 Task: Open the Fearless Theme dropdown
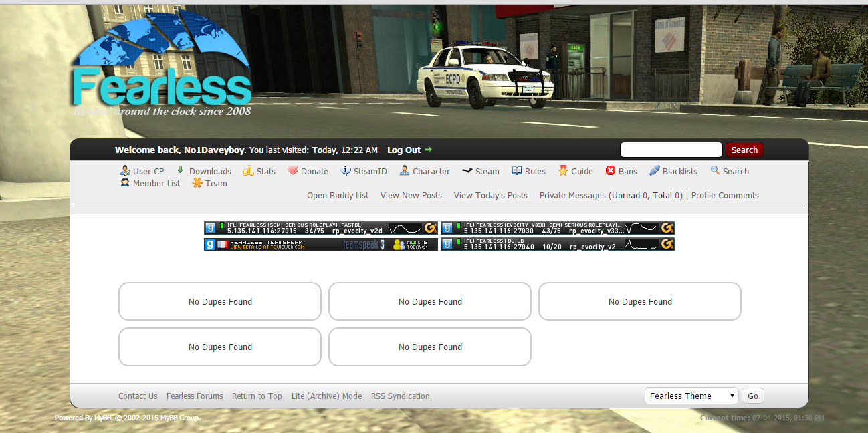pyautogui.click(x=691, y=396)
